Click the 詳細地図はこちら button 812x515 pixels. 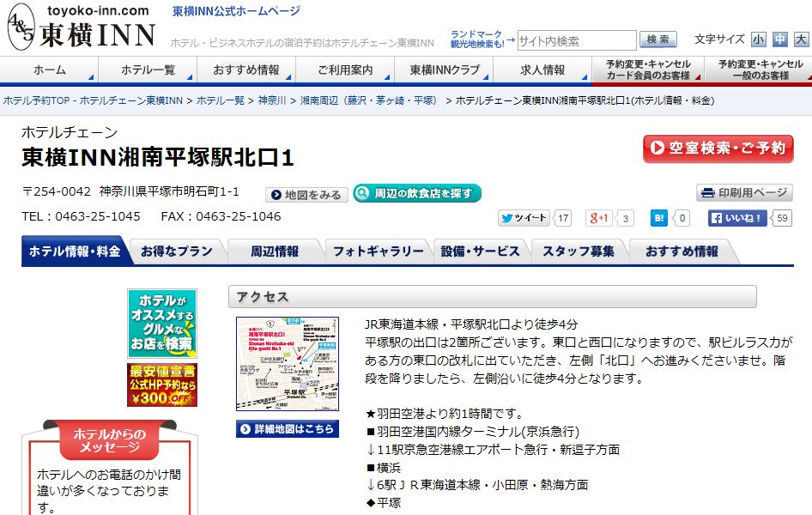click(x=288, y=428)
